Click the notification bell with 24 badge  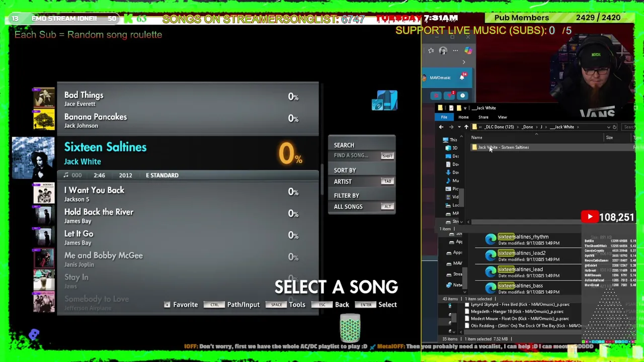point(462,77)
